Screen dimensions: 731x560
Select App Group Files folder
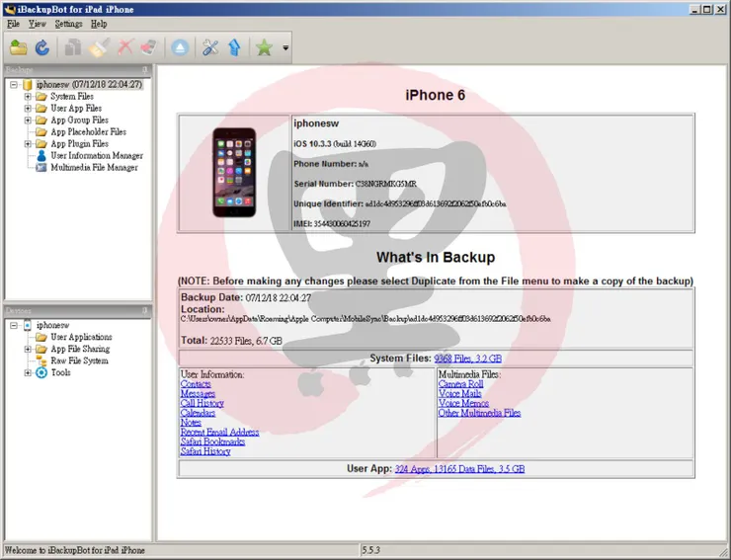(x=79, y=120)
